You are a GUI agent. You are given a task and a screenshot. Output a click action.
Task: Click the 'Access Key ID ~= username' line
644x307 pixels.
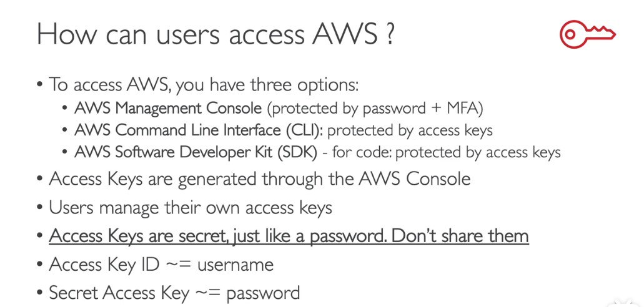(161, 265)
